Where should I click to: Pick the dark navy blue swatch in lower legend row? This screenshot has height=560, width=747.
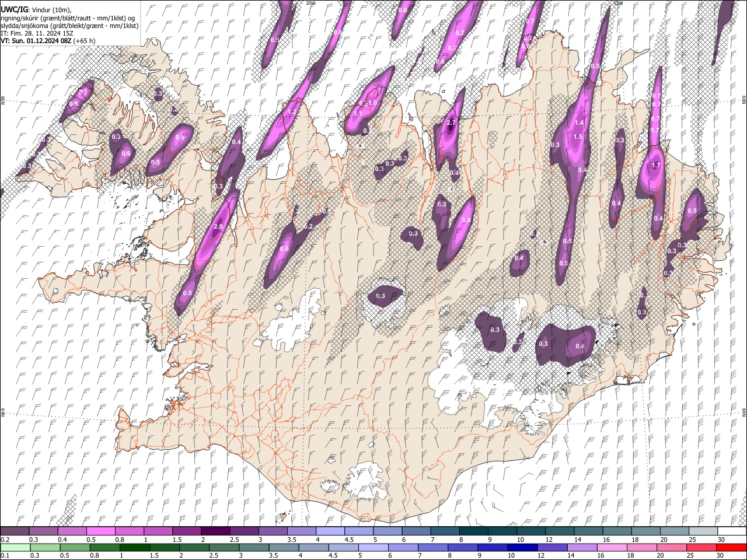click(522, 548)
